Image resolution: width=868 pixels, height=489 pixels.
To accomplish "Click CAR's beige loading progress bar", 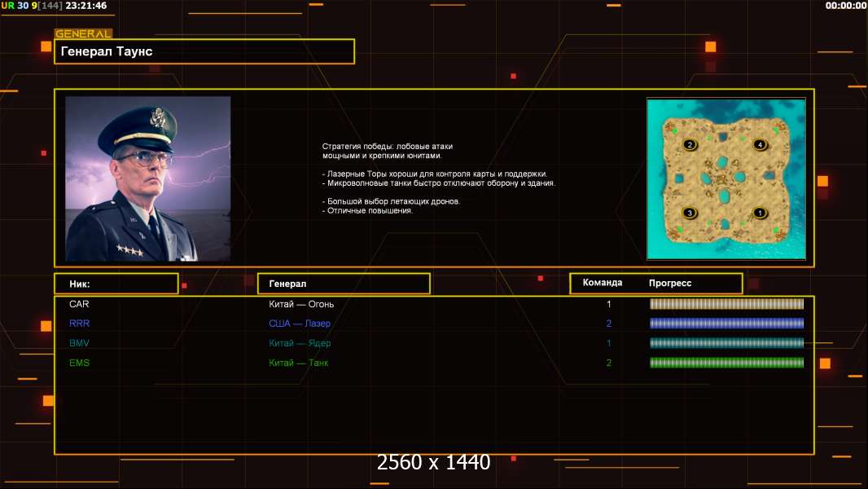I will click(726, 304).
